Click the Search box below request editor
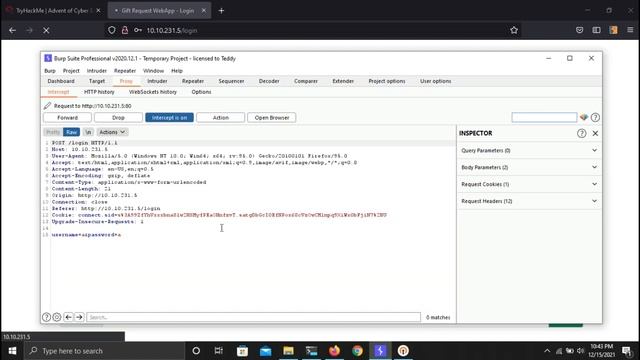Screen dimensions: 640x360 click(253, 317)
